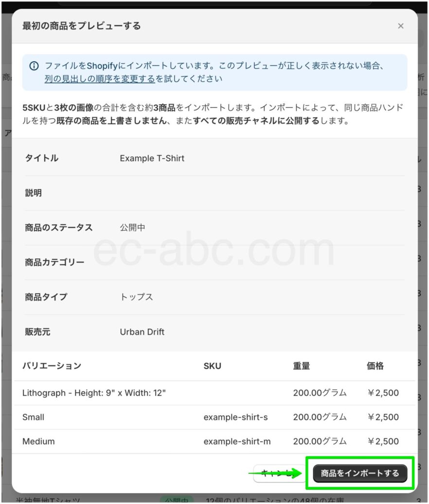Click the SKU column header
This screenshot has width=429, height=504.
(x=212, y=366)
